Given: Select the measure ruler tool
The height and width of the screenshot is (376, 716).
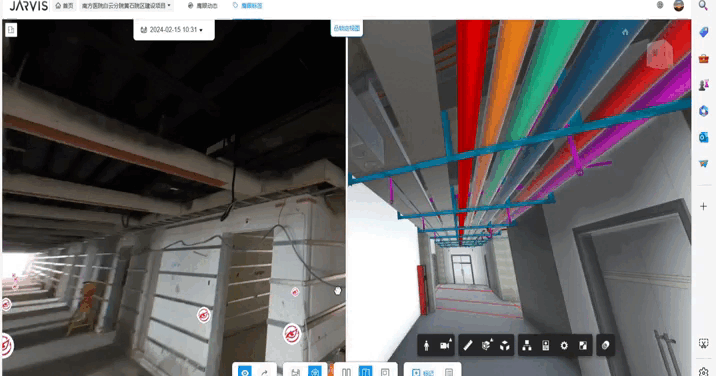Looking at the screenshot, I should (x=468, y=345).
